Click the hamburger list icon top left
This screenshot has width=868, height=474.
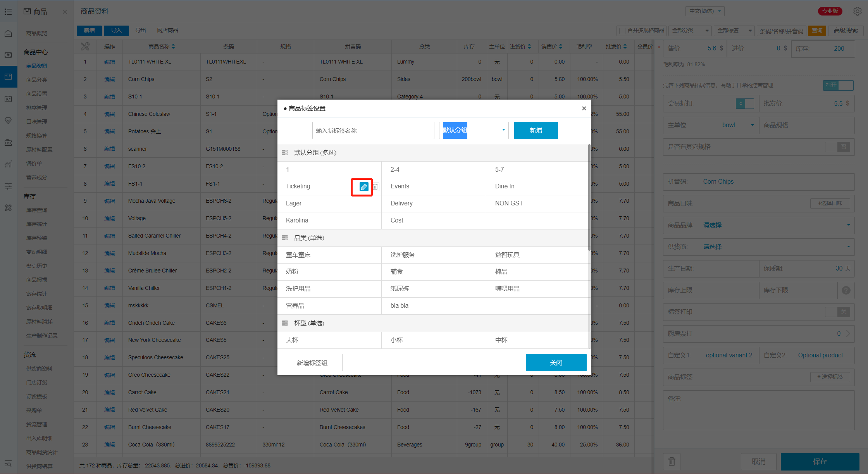point(8,12)
